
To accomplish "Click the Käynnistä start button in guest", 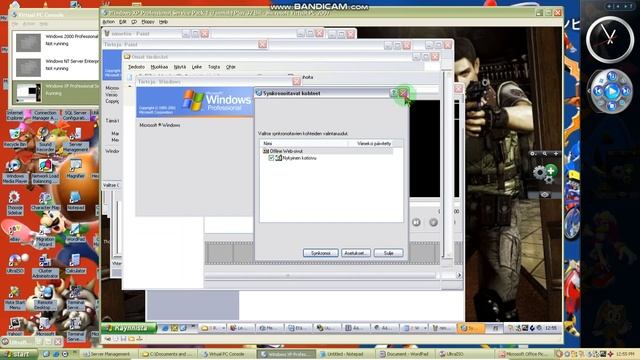I will [x=129, y=328].
